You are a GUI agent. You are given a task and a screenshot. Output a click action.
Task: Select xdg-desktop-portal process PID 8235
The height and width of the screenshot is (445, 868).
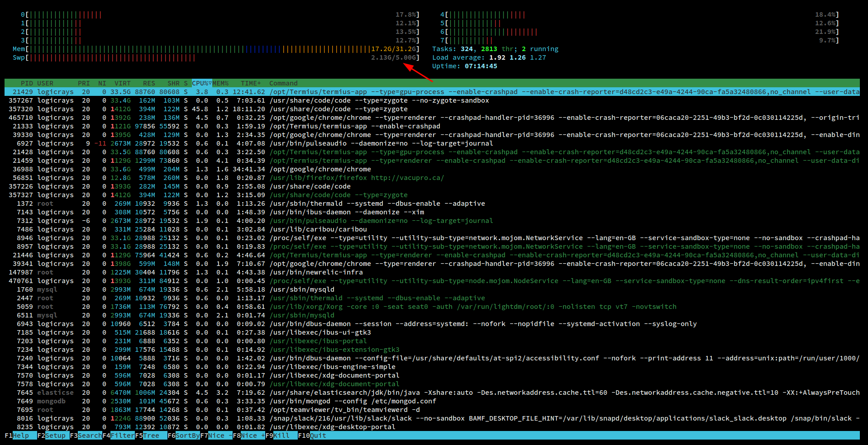(x=432, y=427)
